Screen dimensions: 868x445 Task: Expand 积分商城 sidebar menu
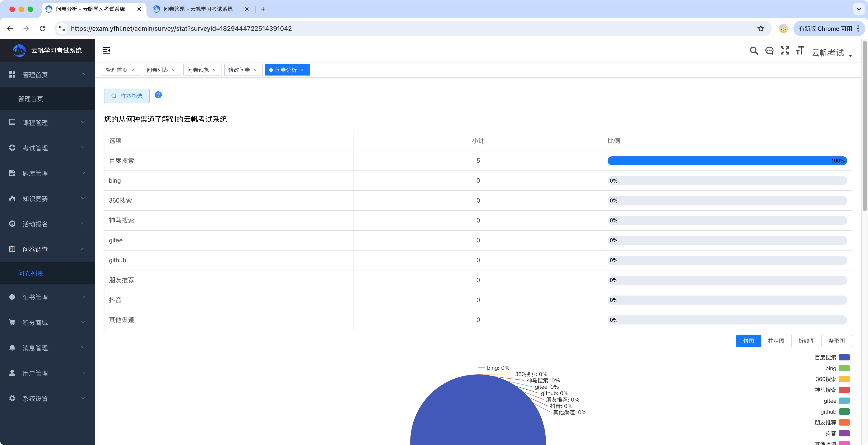[47, 322]
